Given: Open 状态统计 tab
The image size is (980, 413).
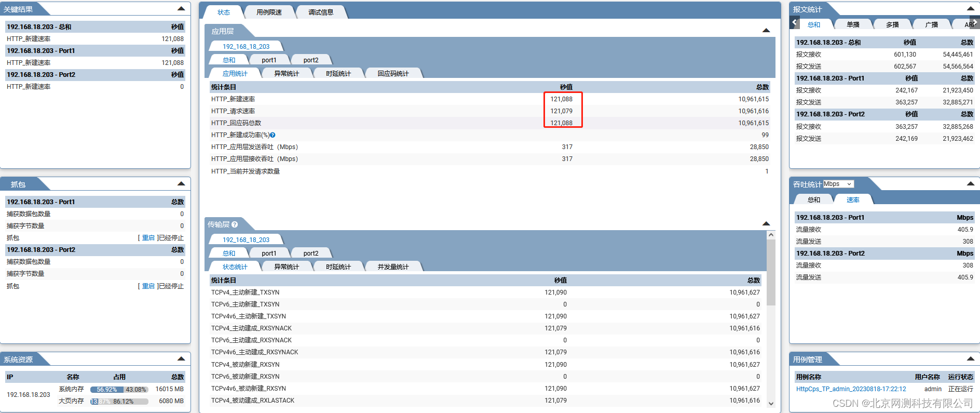Looking at the screenshot, I should point(235,267).
